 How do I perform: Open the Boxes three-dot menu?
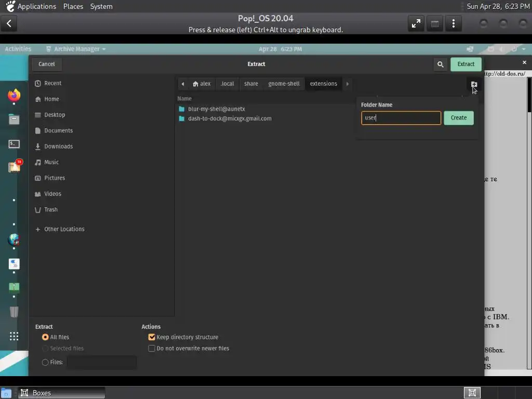(x=453, y=23)
